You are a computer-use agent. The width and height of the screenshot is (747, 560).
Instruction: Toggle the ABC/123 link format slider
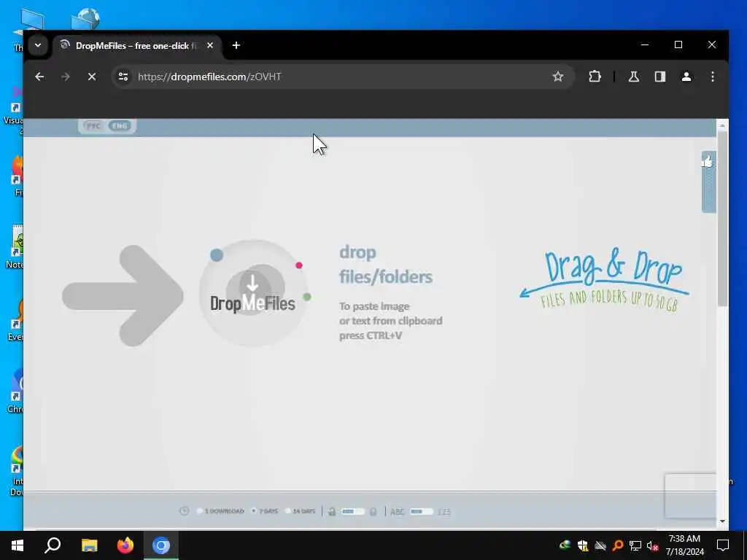coord(421,511)
